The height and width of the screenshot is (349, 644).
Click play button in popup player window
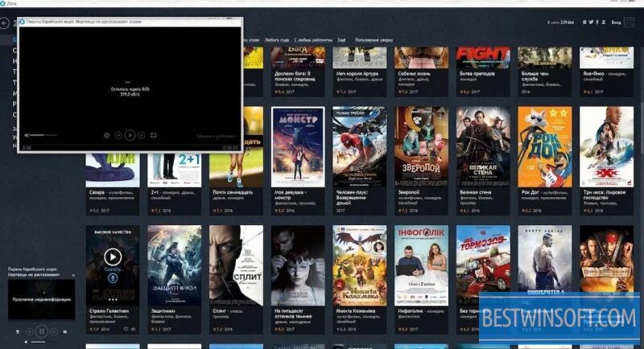[x=130, y=135]
